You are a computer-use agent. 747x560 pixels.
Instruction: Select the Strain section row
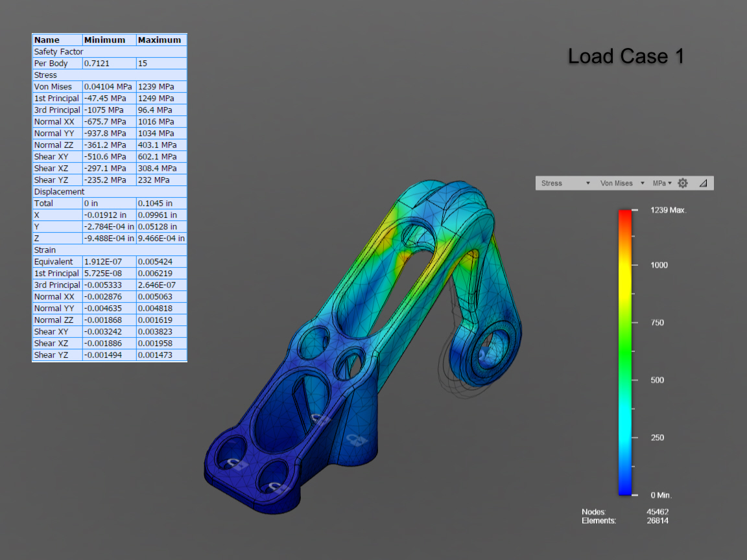click(110, 250)
